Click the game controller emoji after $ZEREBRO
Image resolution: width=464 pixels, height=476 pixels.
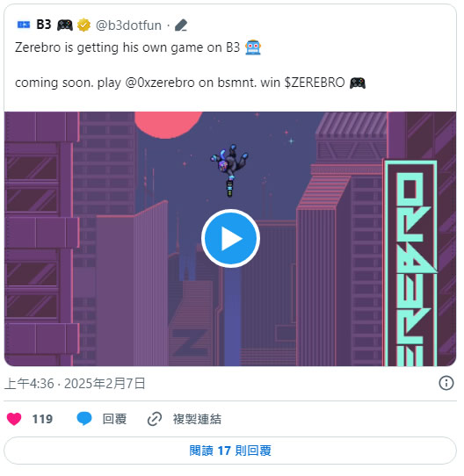click(358, 83)
